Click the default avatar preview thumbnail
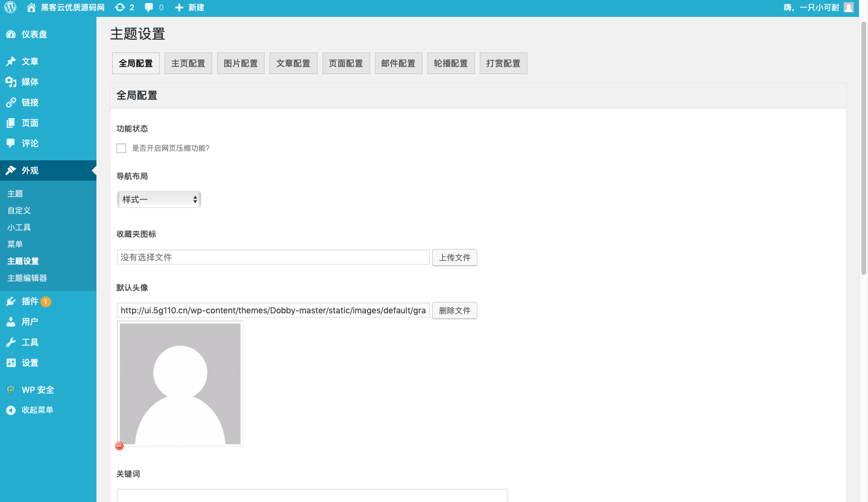Viewport: 868px width, 502px height. [x=180, y=384]
